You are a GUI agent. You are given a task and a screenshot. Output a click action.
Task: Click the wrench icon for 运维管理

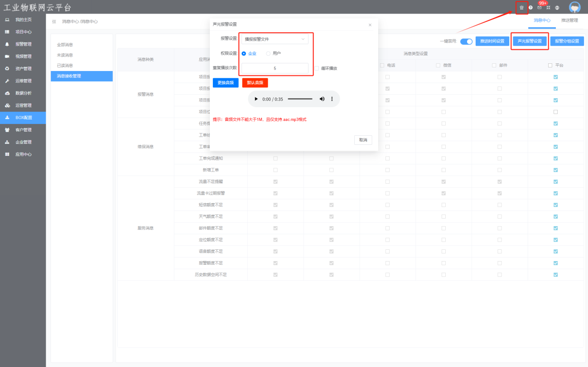point(7,81)
